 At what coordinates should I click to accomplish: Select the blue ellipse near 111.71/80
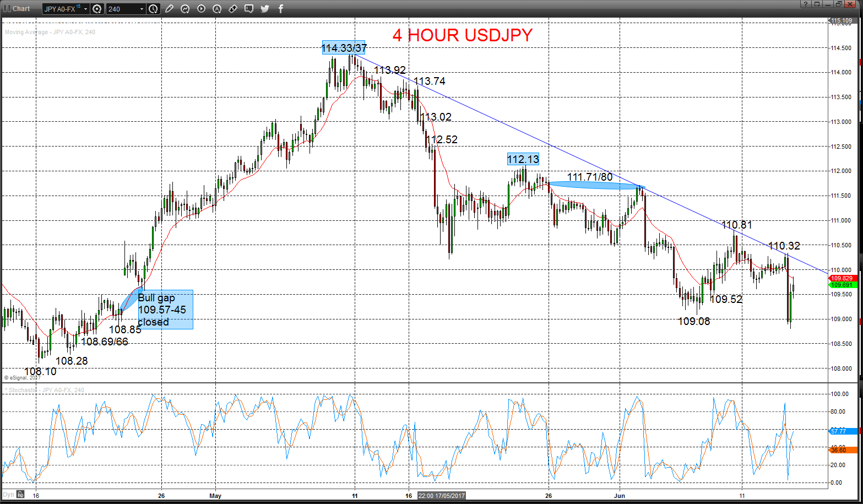tap(597, 186)
